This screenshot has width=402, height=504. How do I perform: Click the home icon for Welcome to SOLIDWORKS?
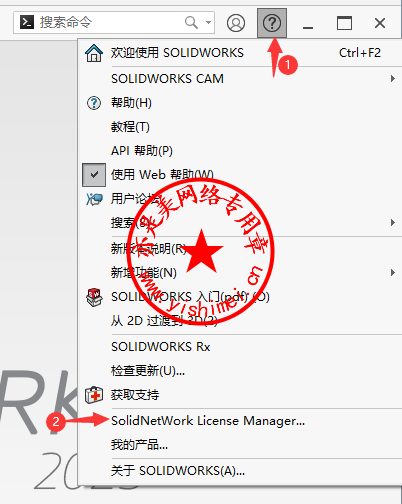tap(94, 53)
